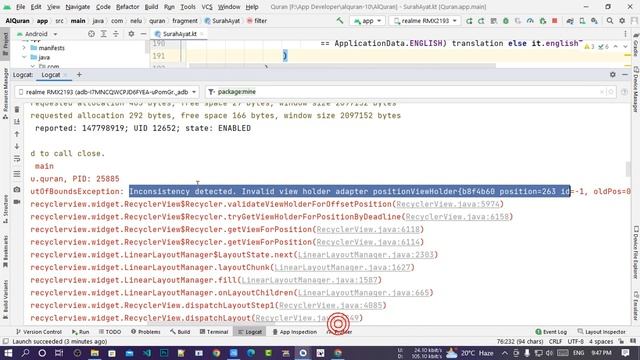Click the Profile app gauge icon
Image resolution: width=640 pixels, height=360 pixels.
coord(530,20)
